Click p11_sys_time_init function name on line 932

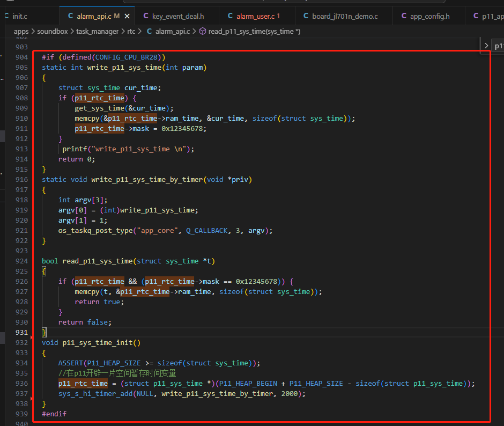pos(98,343)
